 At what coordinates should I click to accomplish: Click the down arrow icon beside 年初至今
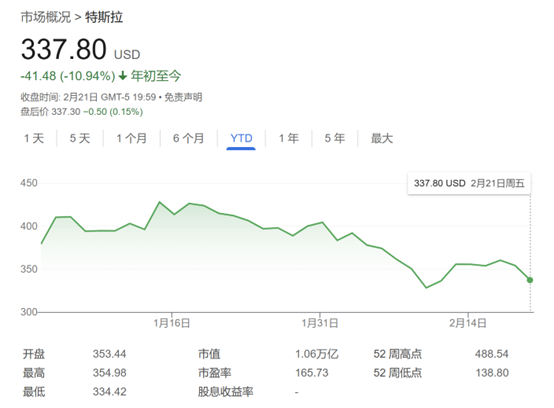tap(123, 76)
